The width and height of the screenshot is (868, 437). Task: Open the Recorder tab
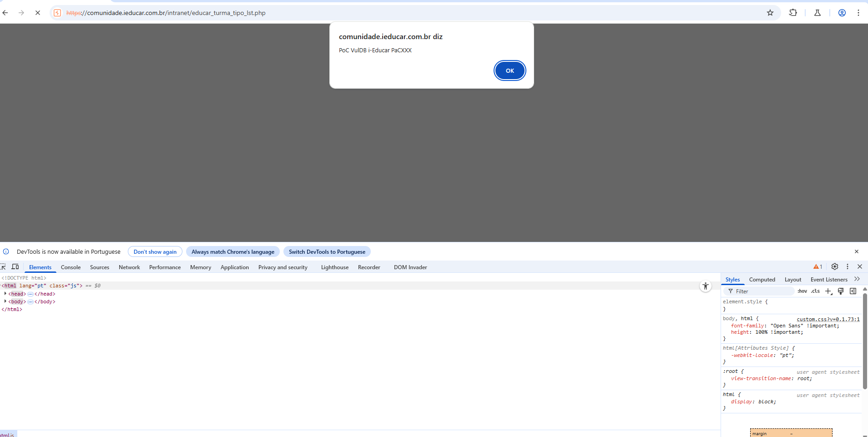369,267
